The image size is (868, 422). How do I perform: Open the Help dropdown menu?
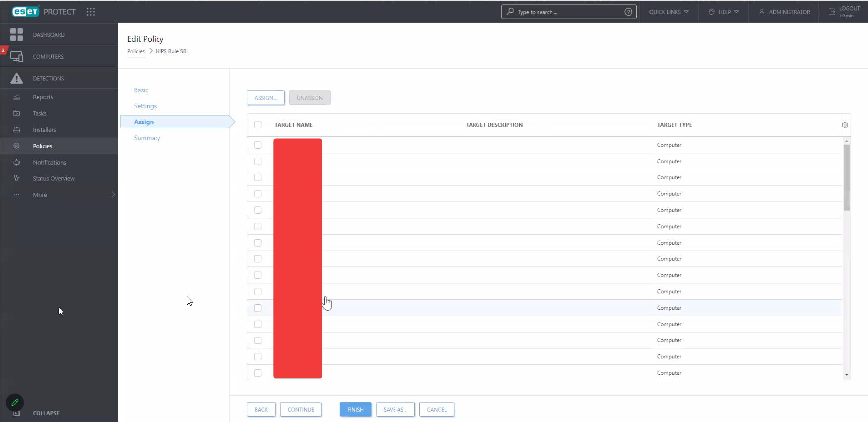coord(724,12)
